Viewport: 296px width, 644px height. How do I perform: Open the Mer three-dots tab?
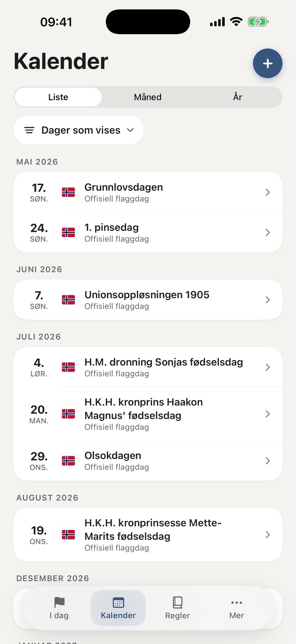pyautogui.click(x=236, y=608)
